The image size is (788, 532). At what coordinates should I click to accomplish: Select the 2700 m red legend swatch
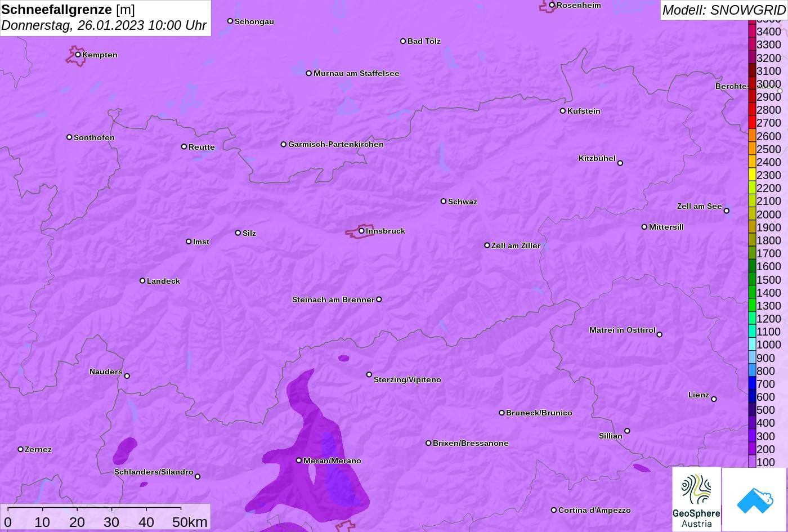[752, 123]
